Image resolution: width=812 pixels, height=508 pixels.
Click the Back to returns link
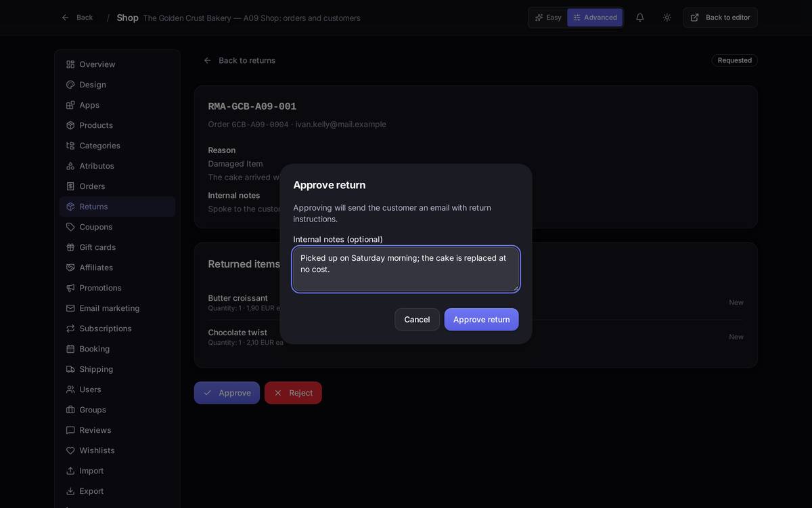point(240,60)
